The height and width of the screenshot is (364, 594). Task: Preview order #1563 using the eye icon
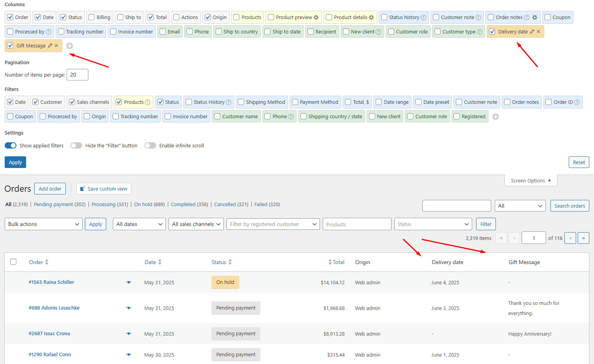128,282
